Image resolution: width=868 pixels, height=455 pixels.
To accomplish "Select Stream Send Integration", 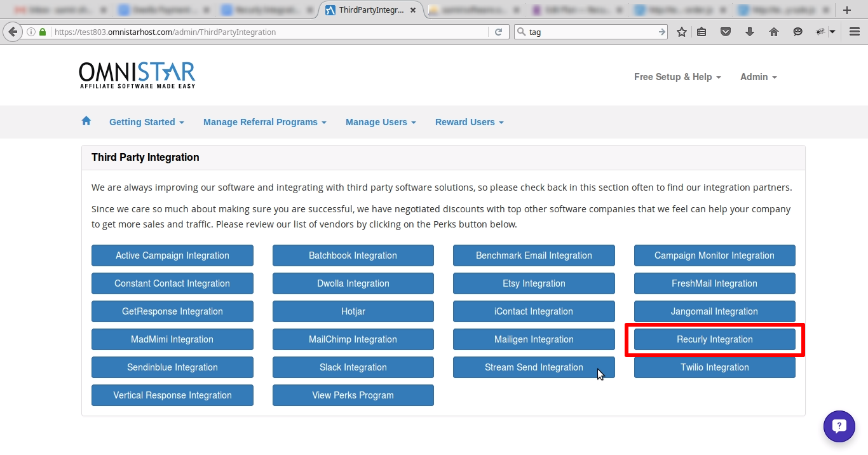I will pos(534,367).
